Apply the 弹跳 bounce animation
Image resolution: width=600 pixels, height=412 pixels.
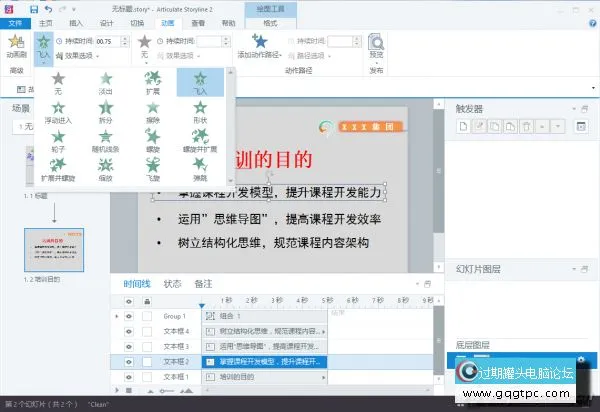[x=200, y=170]
